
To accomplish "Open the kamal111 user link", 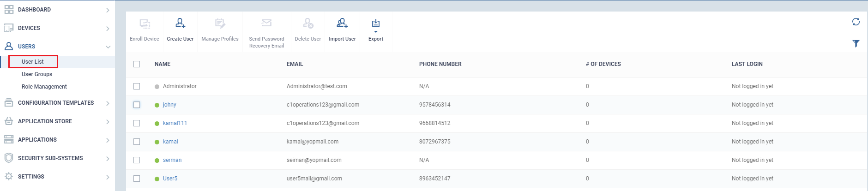I will 175,123.
